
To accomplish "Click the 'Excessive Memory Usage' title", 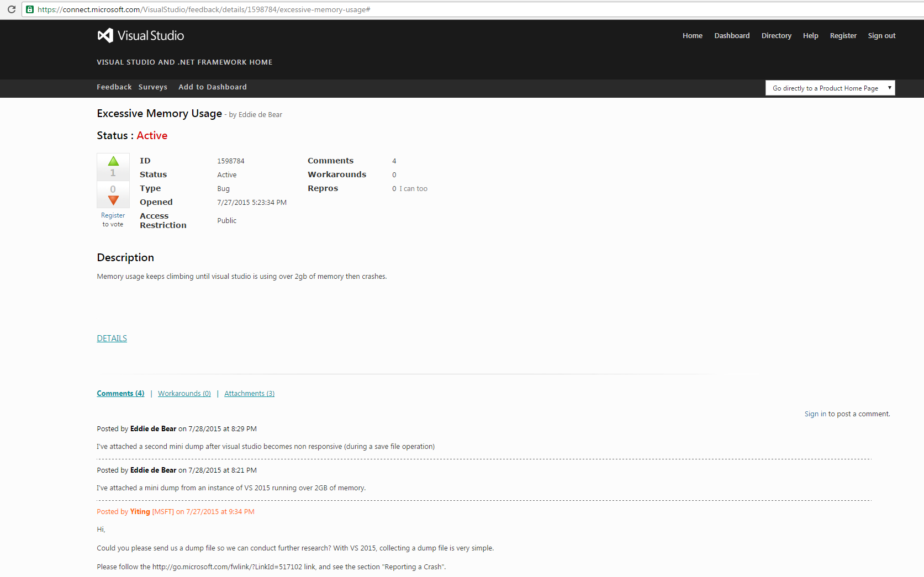I will (159, 113).
